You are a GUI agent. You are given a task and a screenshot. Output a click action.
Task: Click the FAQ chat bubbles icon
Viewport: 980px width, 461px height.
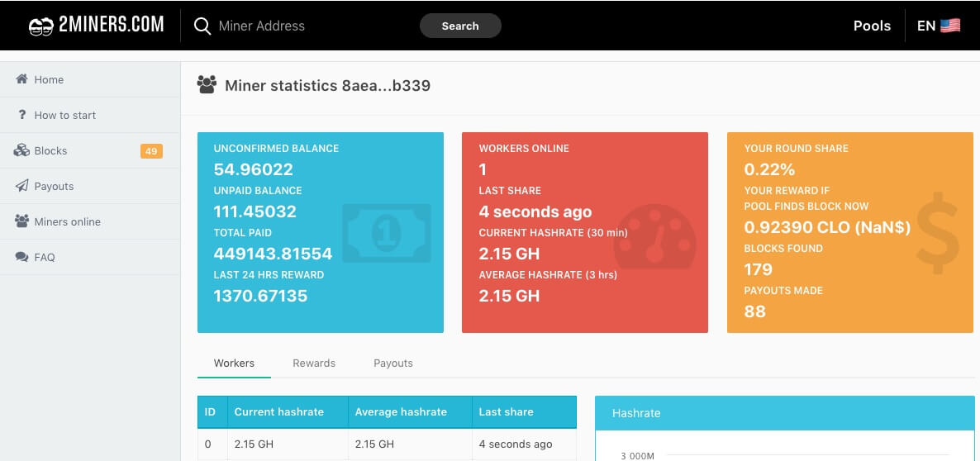(21, 257)
